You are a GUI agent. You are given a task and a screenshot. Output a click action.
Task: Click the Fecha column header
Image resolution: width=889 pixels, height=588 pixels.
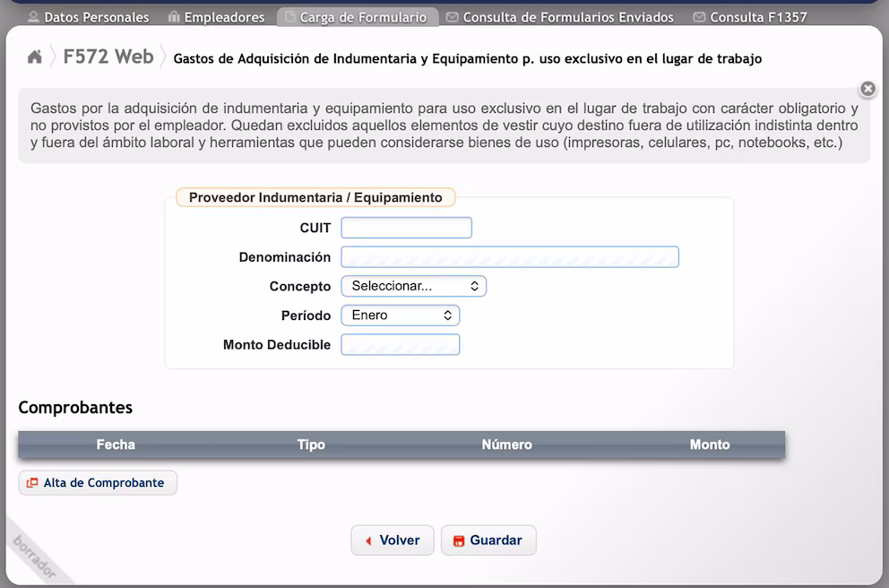(x=116, y=445)
